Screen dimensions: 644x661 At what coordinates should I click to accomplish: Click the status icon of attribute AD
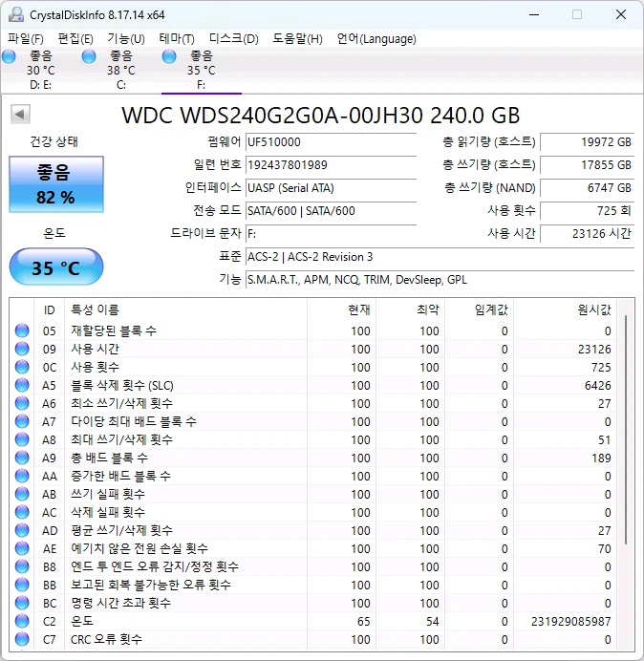[22, 530]
